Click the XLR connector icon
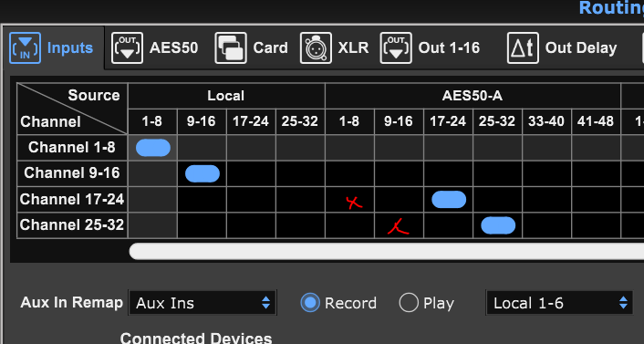Screen dimensions: 644x344 click(x=316, y=48)
